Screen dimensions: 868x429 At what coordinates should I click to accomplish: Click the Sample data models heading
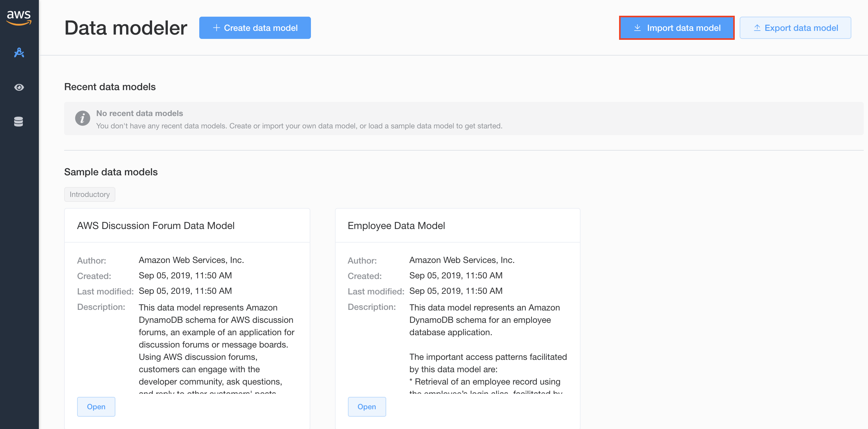(111, 172)
